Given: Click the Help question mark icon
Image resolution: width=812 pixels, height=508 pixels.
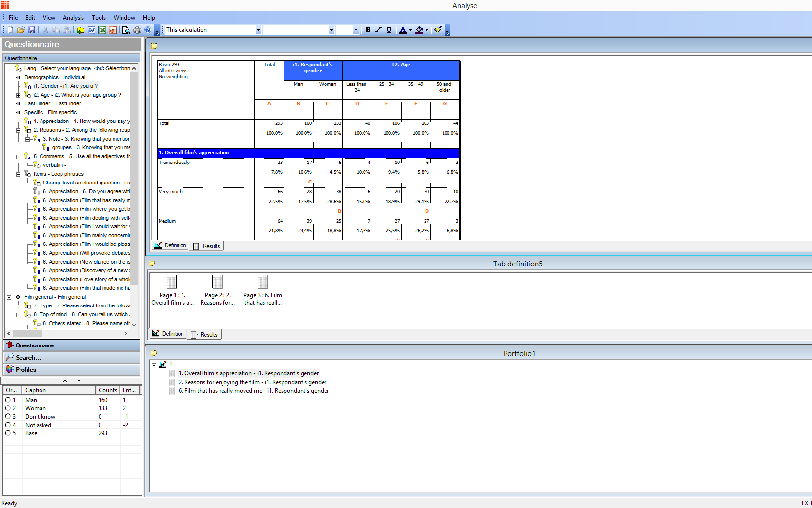Looking at the screenshot, I should pyautogui.click(x=148, y=30).
